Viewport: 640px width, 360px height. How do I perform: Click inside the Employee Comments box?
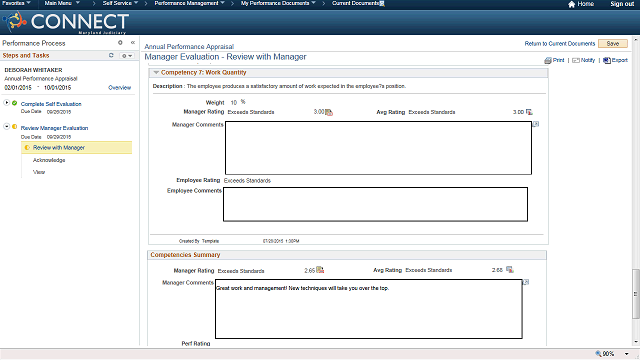[x=376, y=204]
